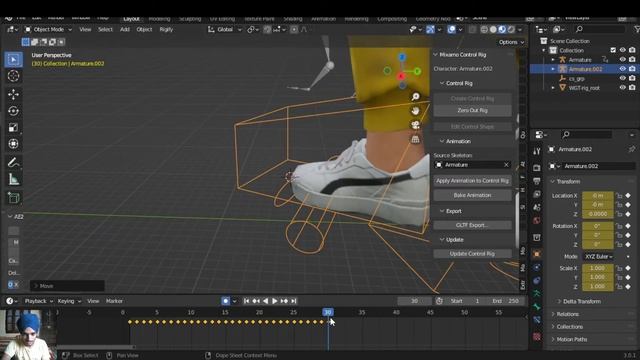Click Zero Out Rig button
This screenshot has height=360, width=640.
472,110
